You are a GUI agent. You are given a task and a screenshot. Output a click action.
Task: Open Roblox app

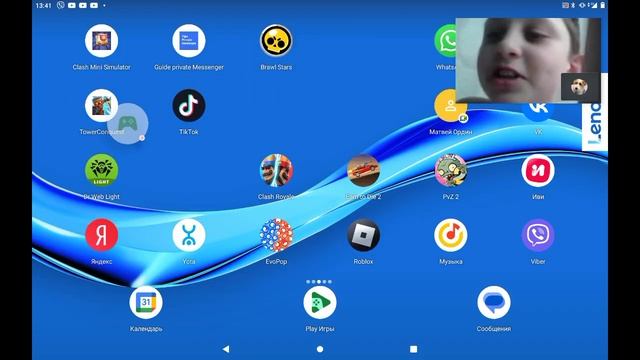click(x=363, y=235)
